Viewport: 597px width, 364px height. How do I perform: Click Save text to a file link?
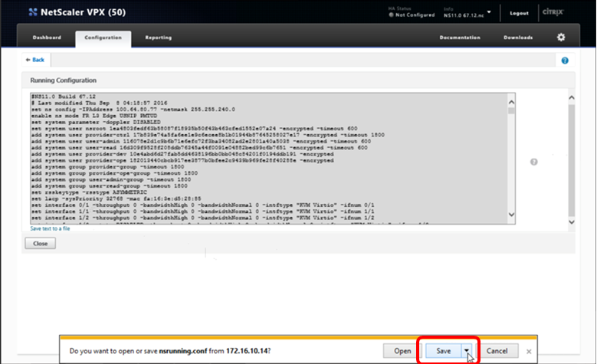click(50, 228)
